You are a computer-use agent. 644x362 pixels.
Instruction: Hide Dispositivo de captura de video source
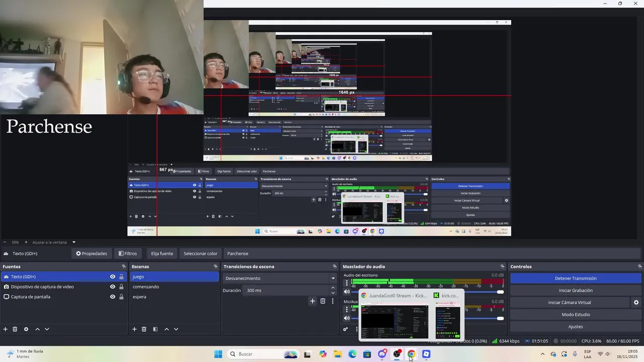pos(113,287)
